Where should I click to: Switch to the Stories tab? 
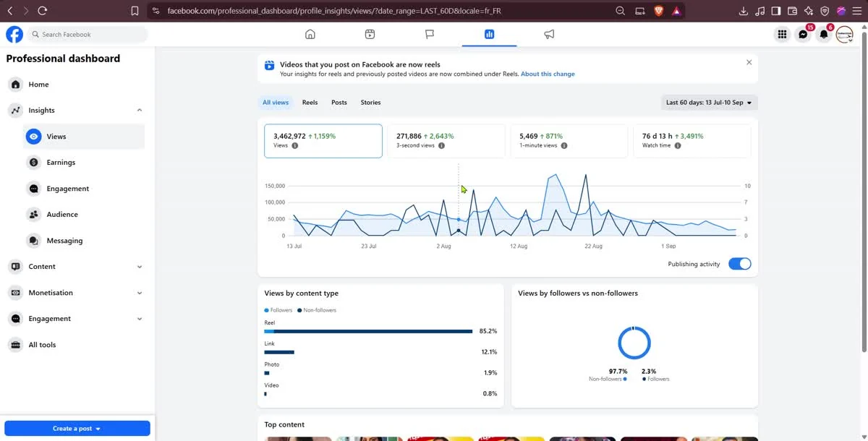(x=370, y=103)
